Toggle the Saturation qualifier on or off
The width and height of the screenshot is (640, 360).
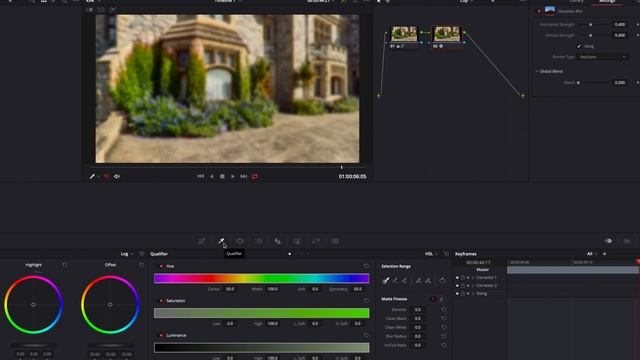click(161, 301)
